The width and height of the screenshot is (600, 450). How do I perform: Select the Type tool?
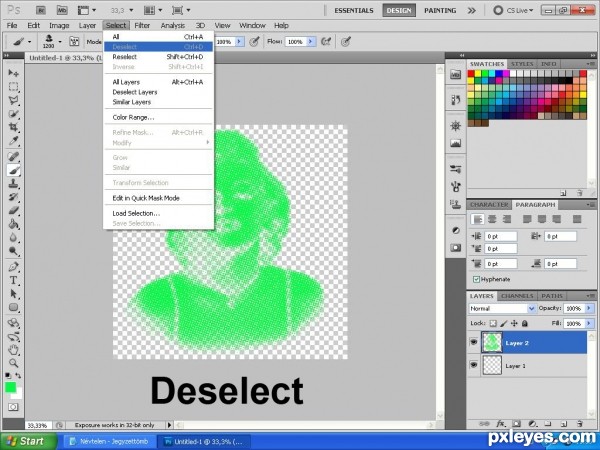coord(13,280)
